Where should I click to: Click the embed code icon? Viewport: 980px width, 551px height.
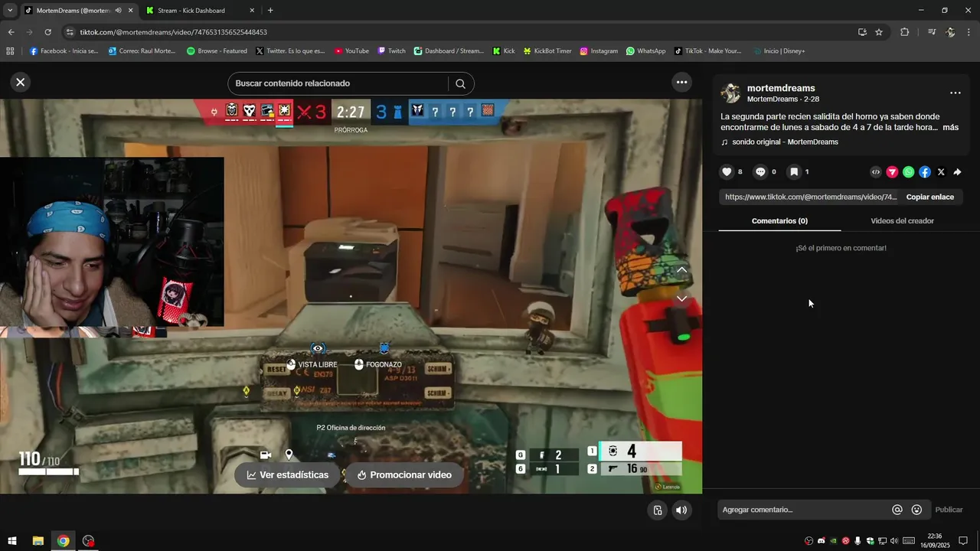pos(876,172)
